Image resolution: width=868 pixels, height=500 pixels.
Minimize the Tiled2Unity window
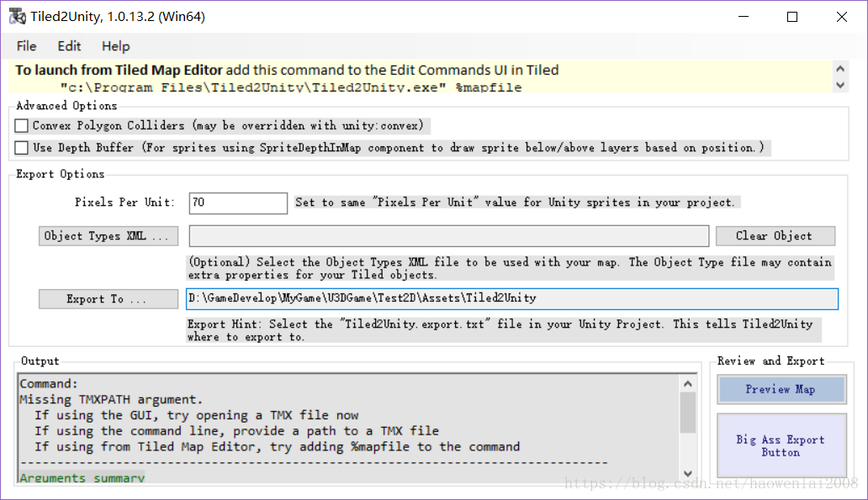pyautogui.click(x=744, y=17)
